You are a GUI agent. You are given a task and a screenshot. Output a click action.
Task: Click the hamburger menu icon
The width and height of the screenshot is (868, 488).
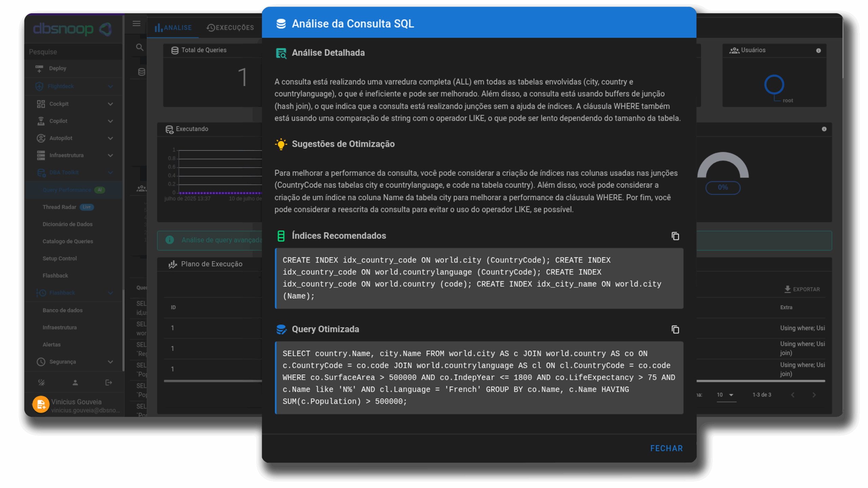coord(136,24)
